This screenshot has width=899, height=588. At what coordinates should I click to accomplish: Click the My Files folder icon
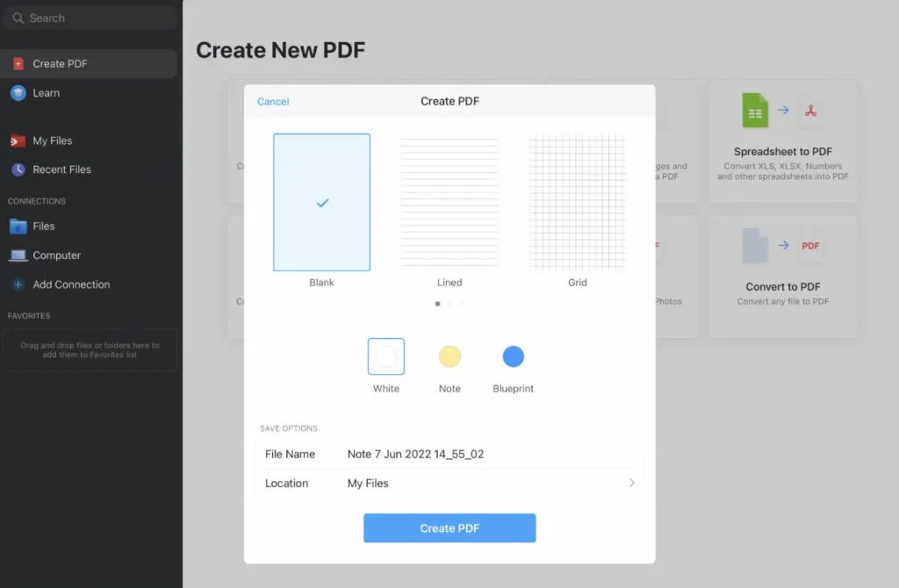click(18, 140)
